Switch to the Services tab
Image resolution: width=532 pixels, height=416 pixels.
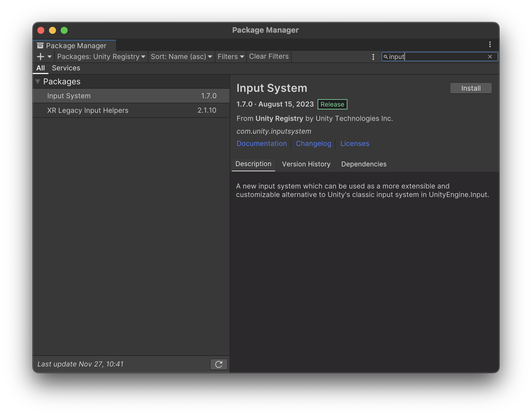66,68
